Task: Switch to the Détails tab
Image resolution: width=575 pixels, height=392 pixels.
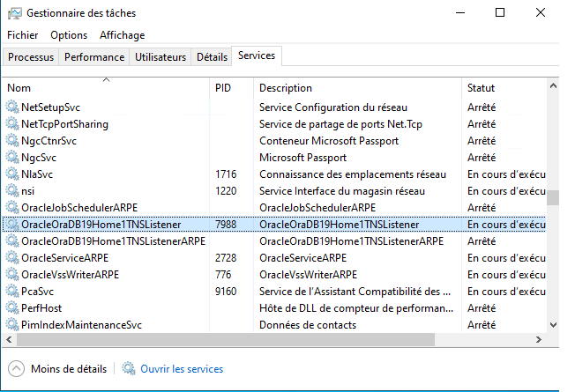Action: [x=212, y=57]
